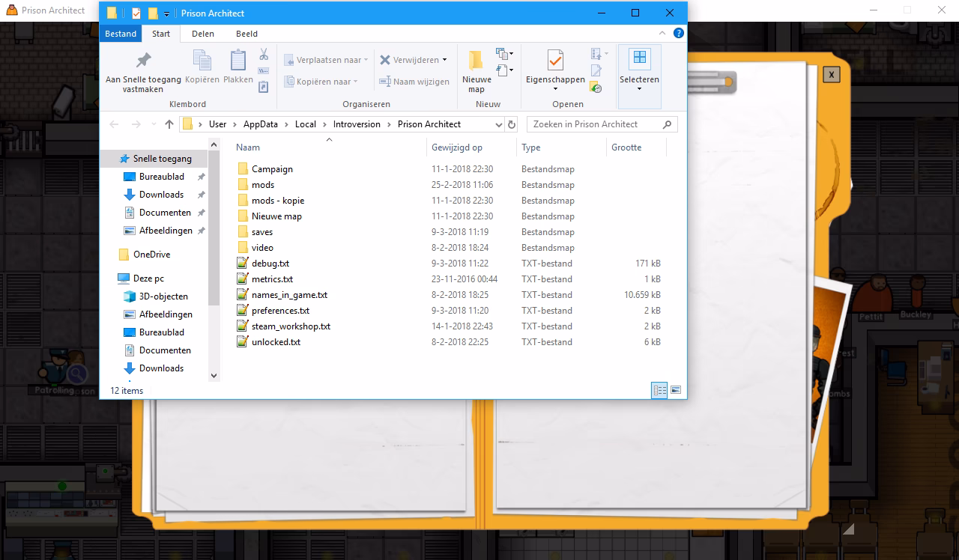
Task: Close the Prison Architect dossier with X
Action: 831,74
